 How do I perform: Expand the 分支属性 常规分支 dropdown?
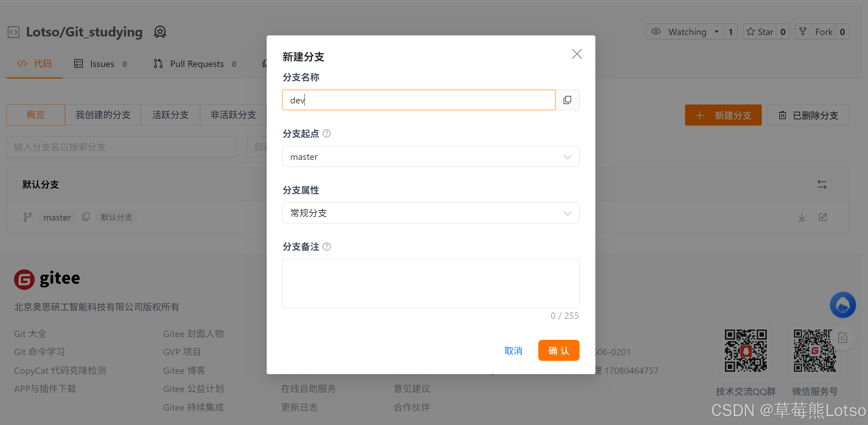click(x=430, y=213)
